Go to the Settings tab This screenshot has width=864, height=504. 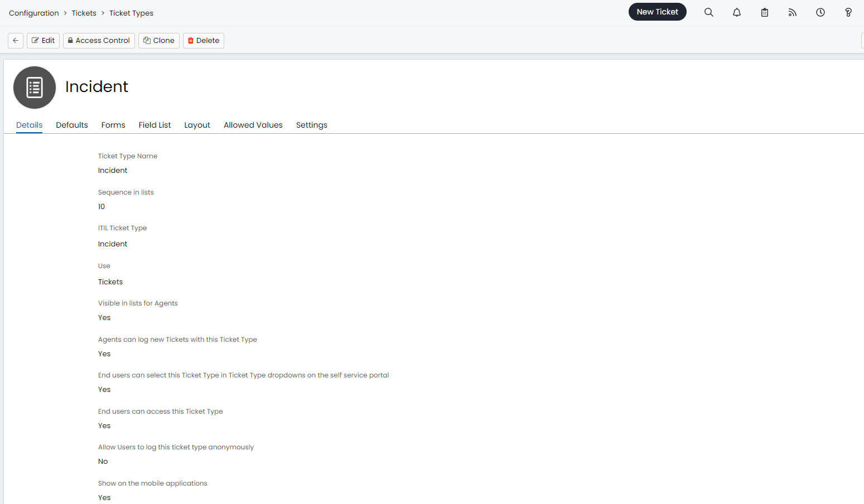click(x=311, y=125)
